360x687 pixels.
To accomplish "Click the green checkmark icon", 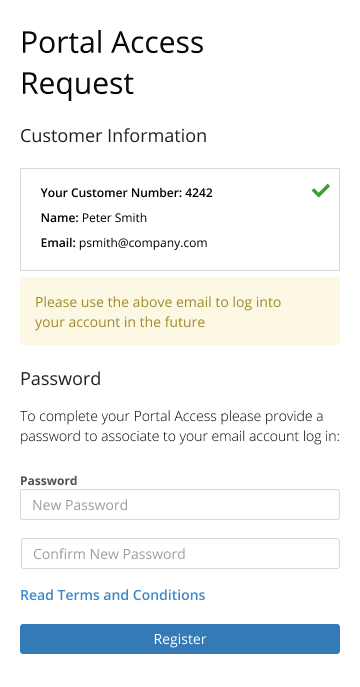I will tap(321, 191).
